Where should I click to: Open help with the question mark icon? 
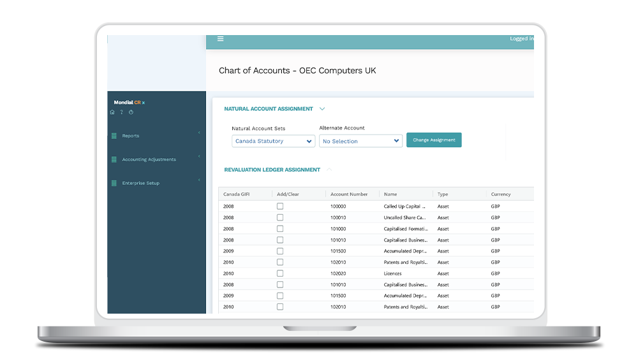(121, 112)
